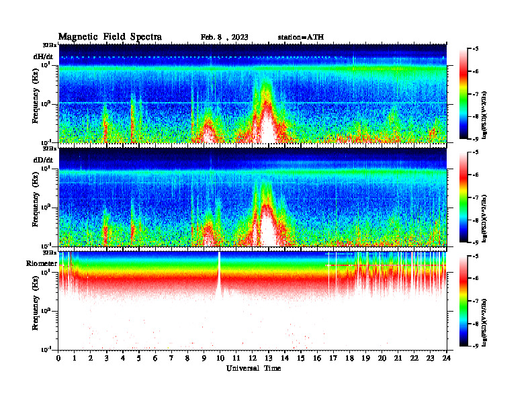The image size is (532, 411).
Task: Click hour "16" tick label on time axis
Action: [x=317, y=358]
